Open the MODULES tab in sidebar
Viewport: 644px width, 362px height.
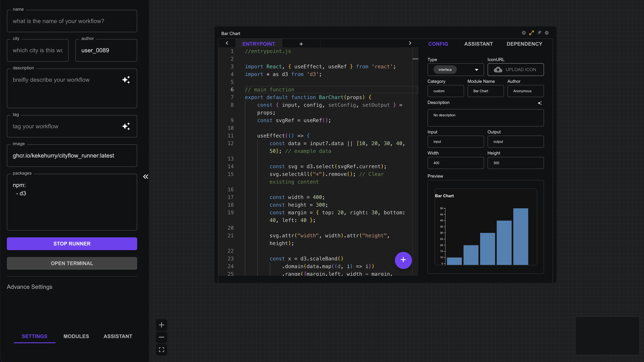click(x=76, y=336)
